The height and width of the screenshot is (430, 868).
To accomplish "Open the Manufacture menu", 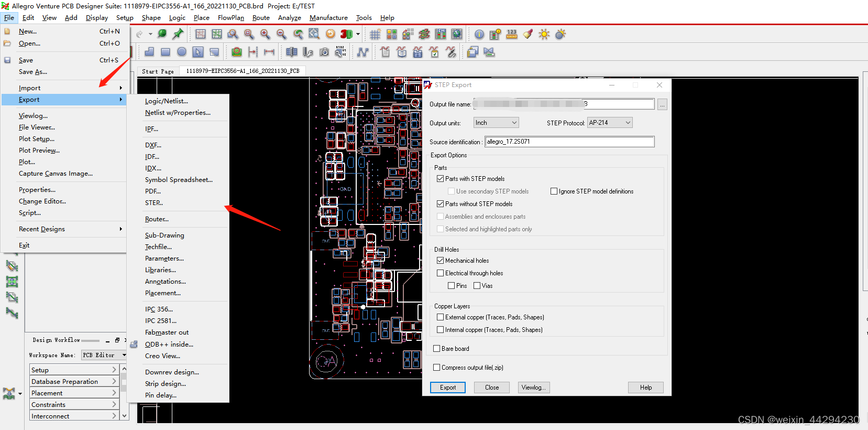I will click(328, 18).
